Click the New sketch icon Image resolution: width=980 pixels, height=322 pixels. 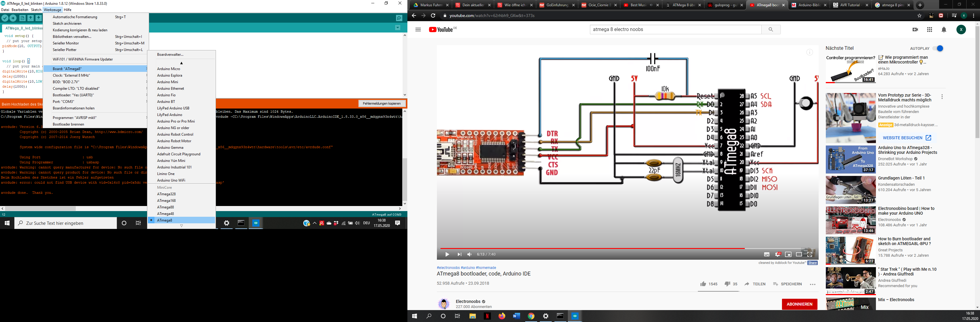22,18
